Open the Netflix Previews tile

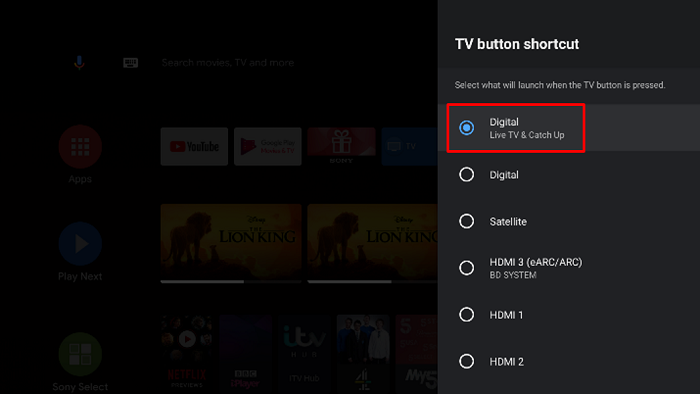pyautogui.click(x=187, y=352)
